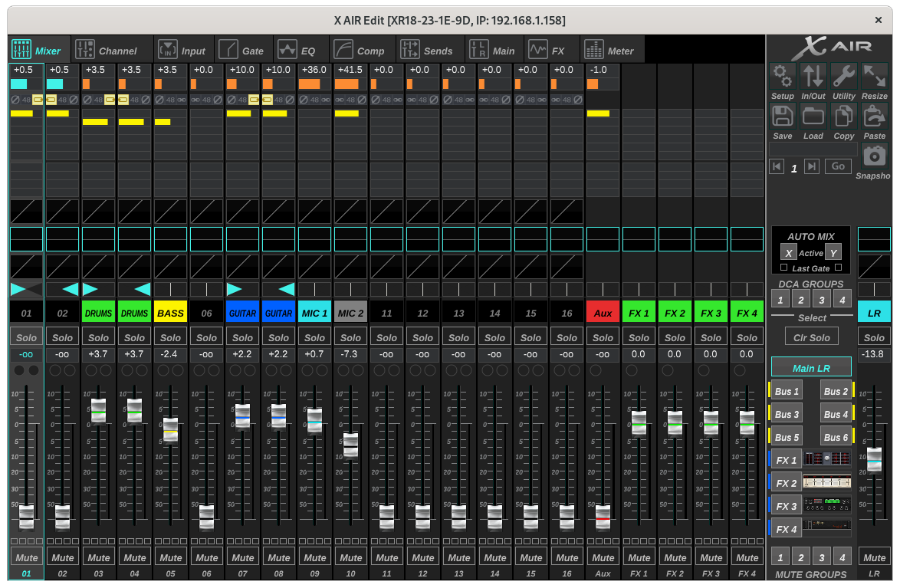Click the Clr Solo button
Image resolution: width=900 pixels, height=588 pixels.
pyautogui.click(x=812, y=337)
